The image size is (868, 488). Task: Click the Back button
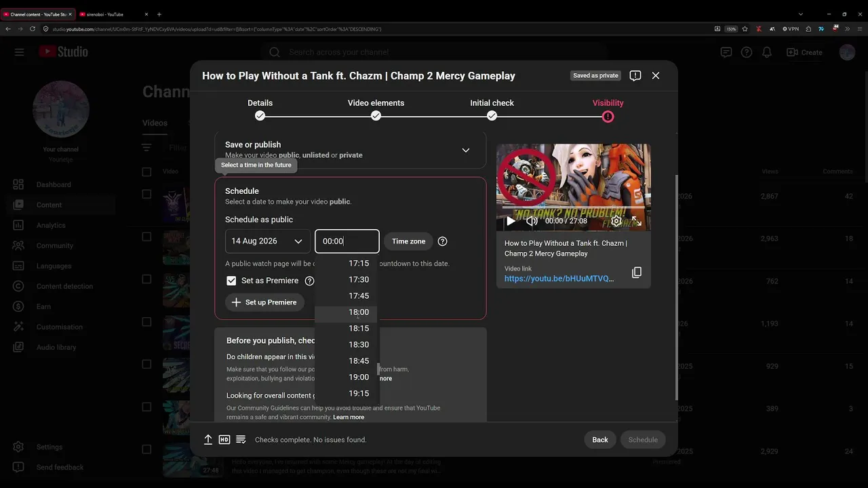point(600,440)
